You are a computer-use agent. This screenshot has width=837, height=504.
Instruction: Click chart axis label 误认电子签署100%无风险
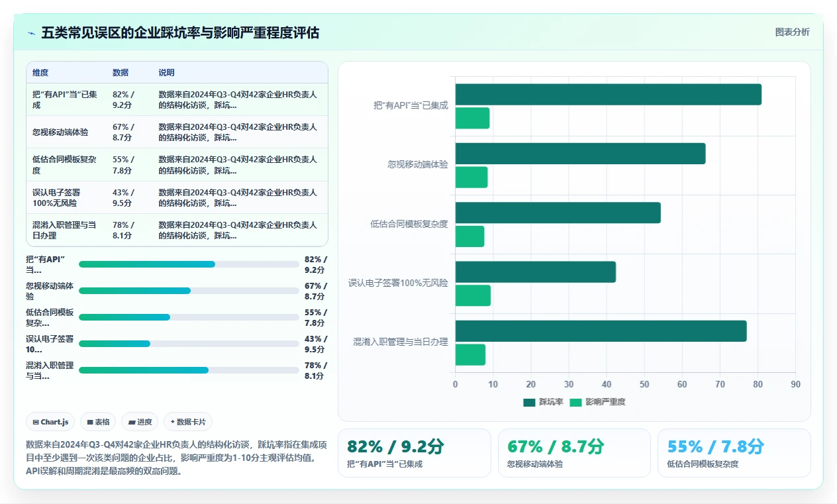(399, 283)
